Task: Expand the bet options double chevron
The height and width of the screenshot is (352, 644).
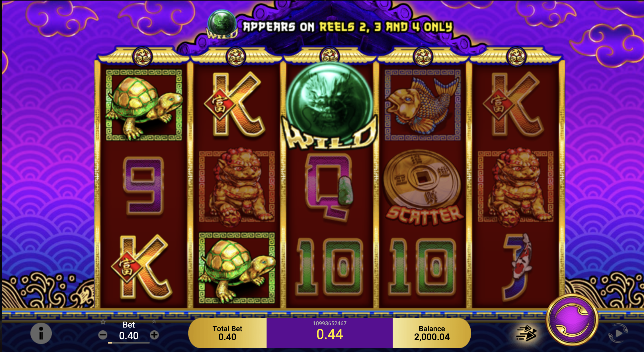Action: pos(154,322)
